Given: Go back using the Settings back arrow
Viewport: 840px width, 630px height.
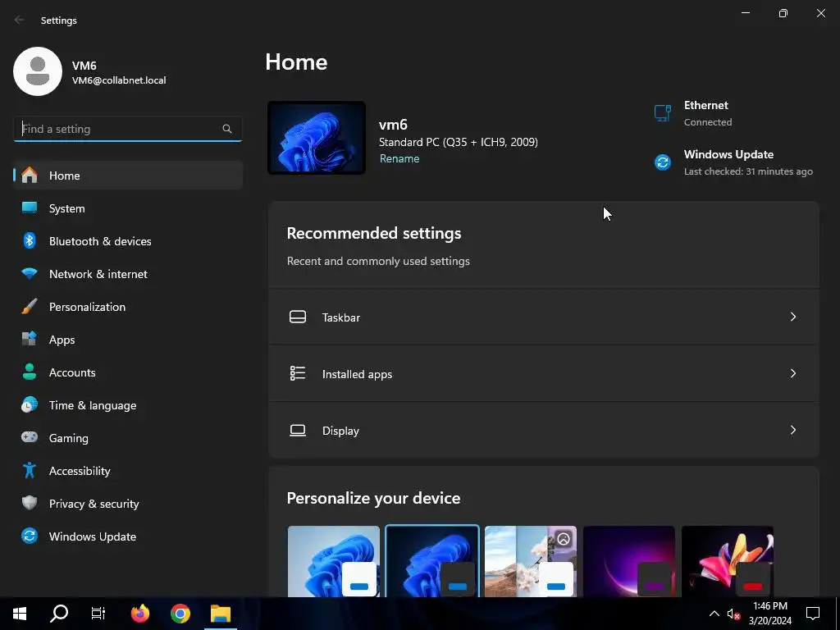Looking at the screenshot, I should tap(20, 20).
